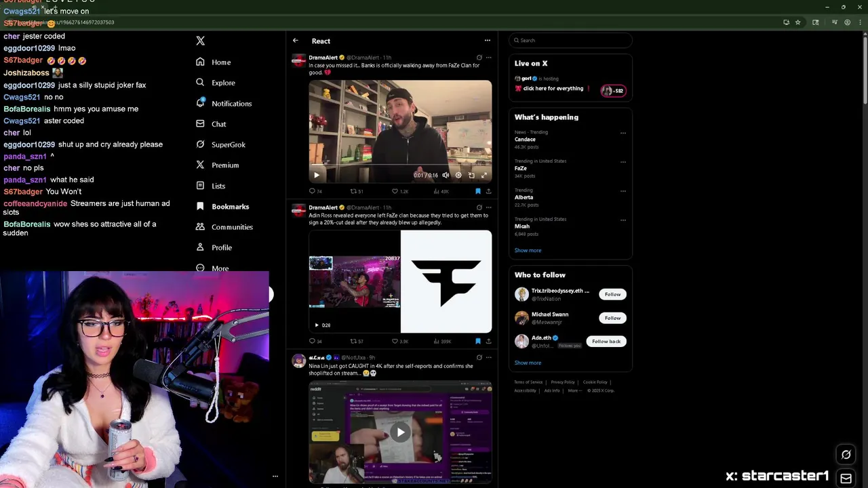Viewport: 868px width, 488px height.
Task: Open the three-dot menu in the React header
Action: (487, 41)
